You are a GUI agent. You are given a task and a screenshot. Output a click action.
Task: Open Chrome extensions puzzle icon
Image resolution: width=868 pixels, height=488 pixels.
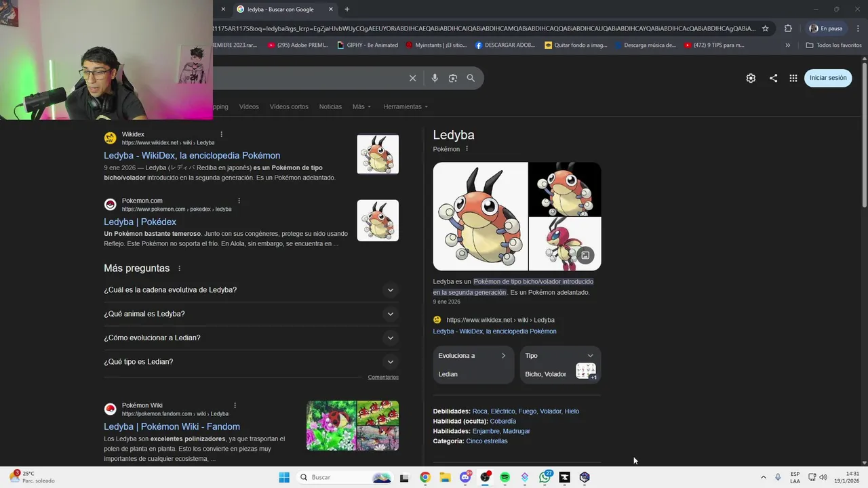pos(788,28)
